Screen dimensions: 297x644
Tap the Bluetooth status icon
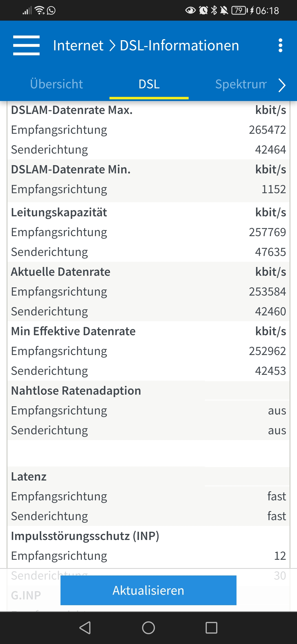(x=214, y=10)
